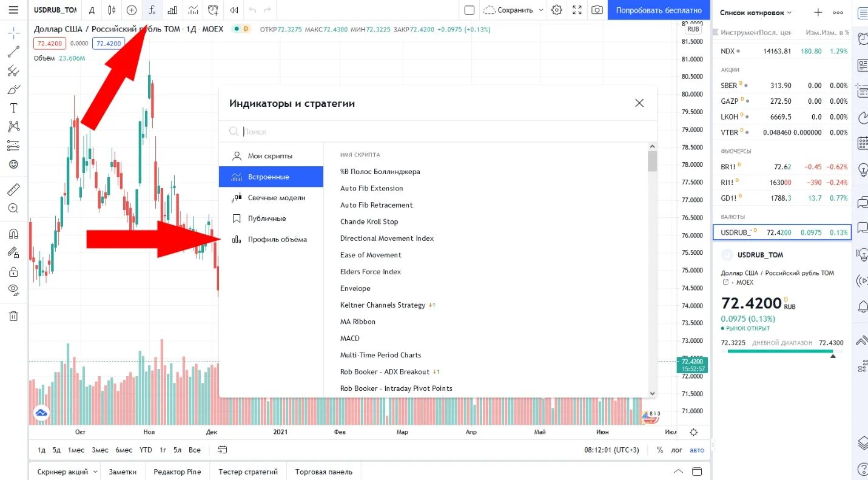The height and width of the screenshot is (480, 868).
Task: Select the pitchfork/Gann tool
Action: tap(13, 71)
